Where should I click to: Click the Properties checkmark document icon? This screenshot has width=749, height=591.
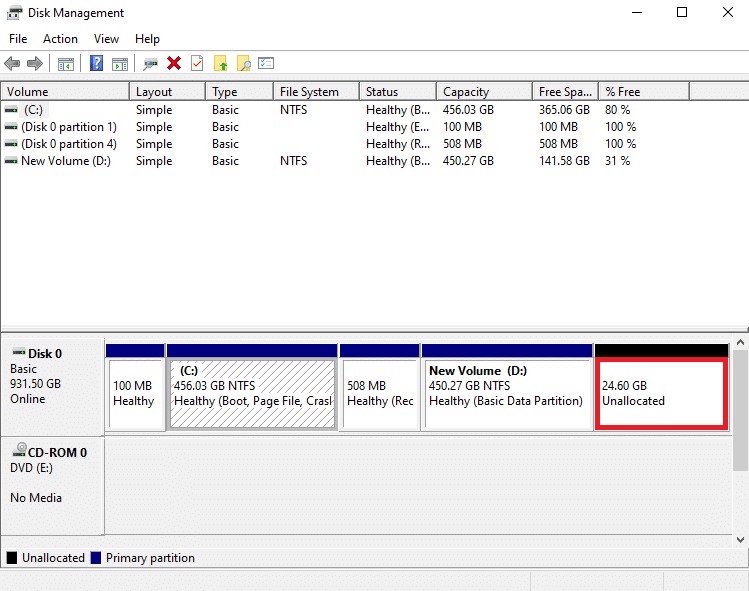(x=197, y=63)
